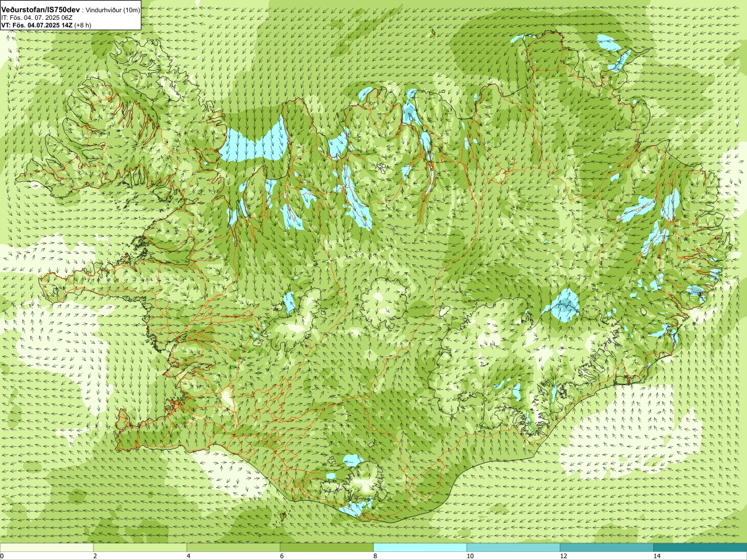Pick the dark teal above-14 legend swatch
This screenshot has height=560, width=747.
tap(700, 547)
